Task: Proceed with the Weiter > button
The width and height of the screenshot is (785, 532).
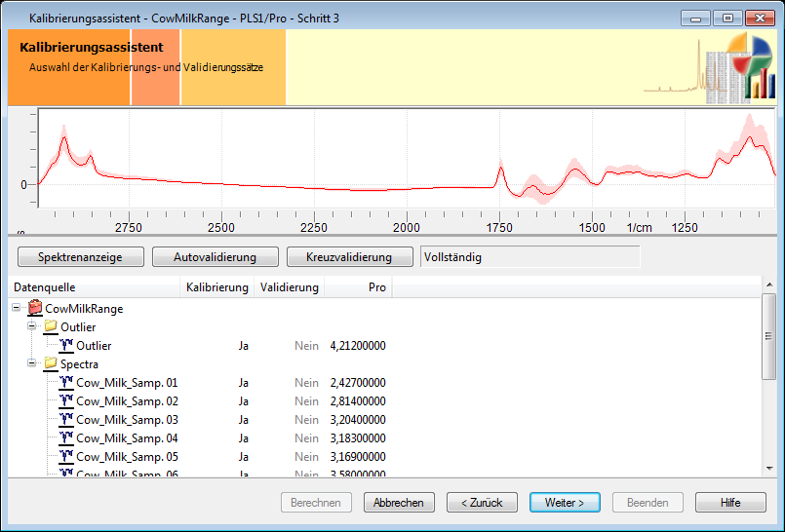Action: coord(565,503)
